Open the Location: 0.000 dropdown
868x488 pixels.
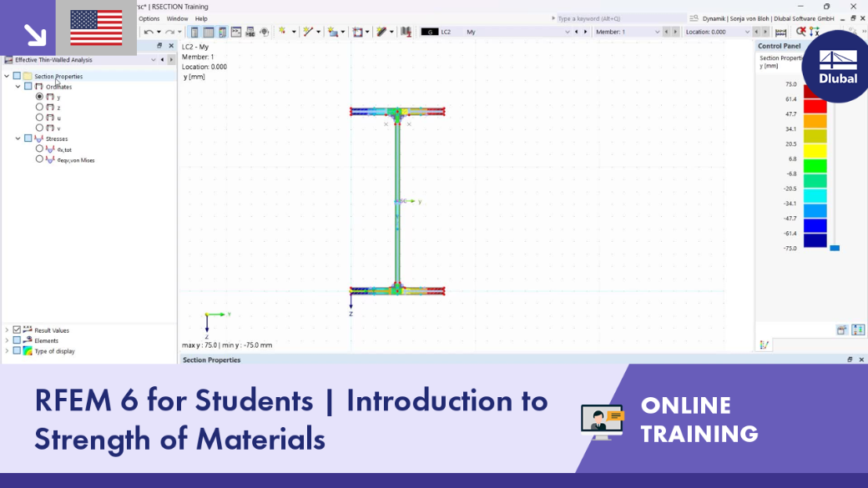pyautogui.click(x=747, y=32)
